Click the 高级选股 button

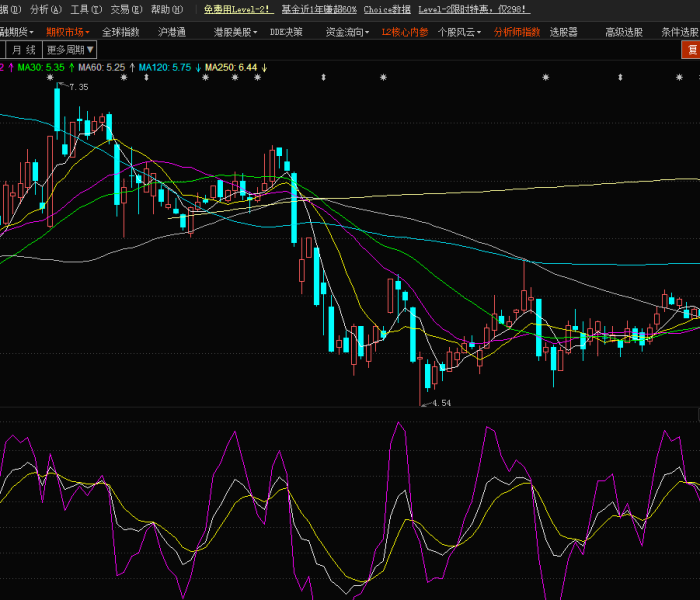coord(624,32)
